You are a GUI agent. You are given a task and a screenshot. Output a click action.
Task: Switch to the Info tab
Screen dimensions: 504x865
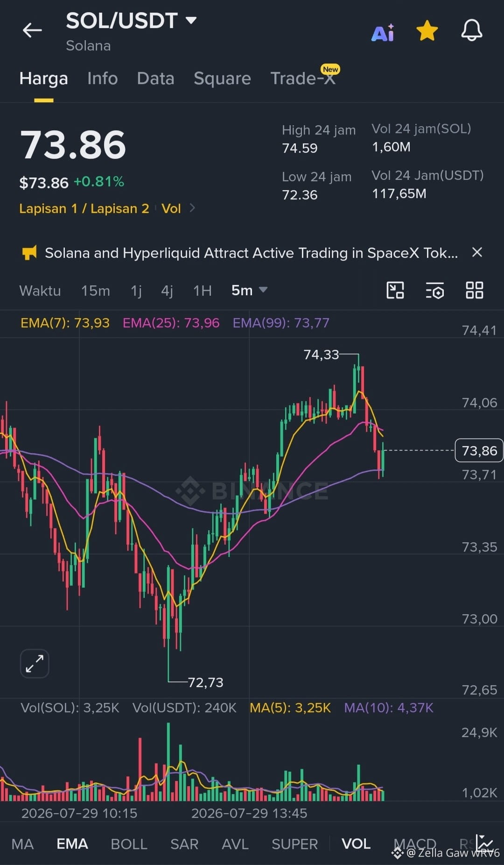tap(103, 78)
